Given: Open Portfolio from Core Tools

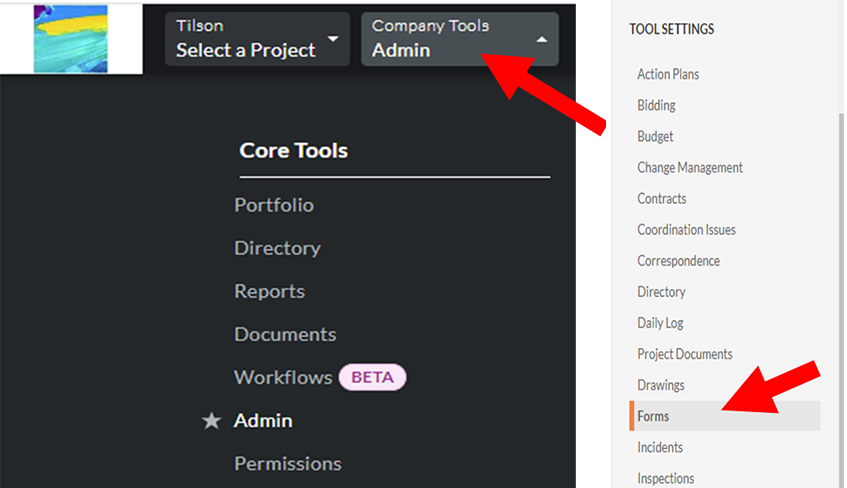Looking at the screenshot, I should pyautogui.click(x=273, y=205).
